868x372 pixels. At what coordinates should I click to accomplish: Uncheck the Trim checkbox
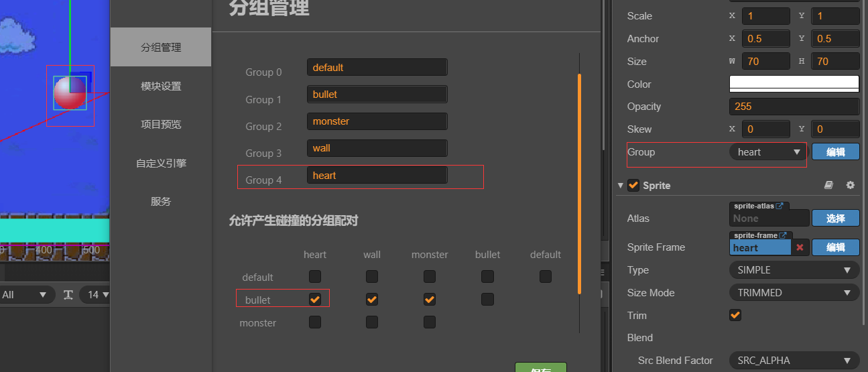[x=735, y=315]
